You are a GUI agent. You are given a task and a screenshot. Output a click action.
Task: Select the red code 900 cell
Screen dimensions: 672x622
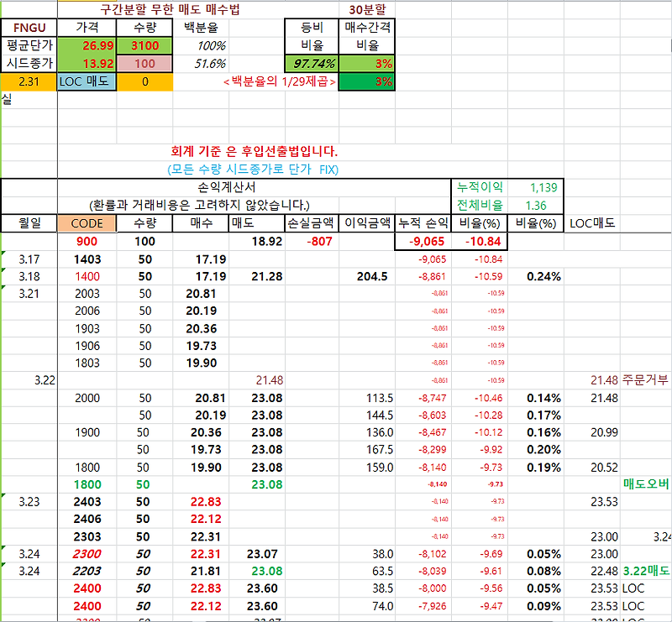(x=87, y=241)
